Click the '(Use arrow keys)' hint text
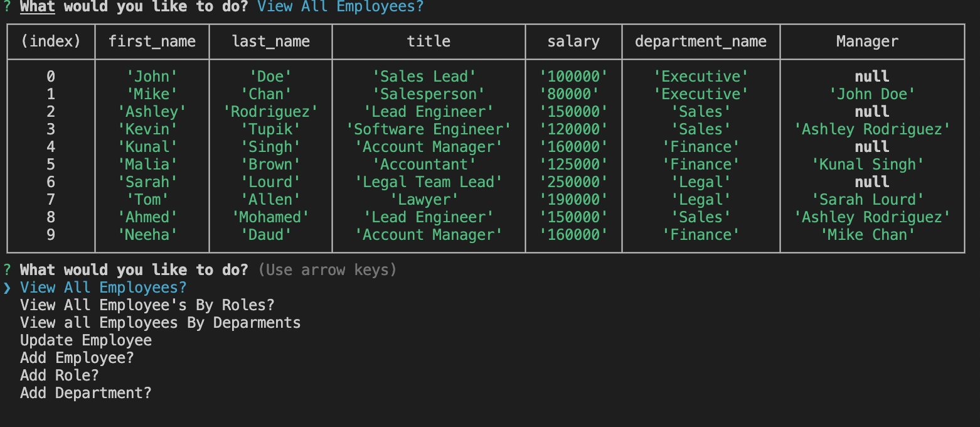980x427 pixels. (328, 270)
